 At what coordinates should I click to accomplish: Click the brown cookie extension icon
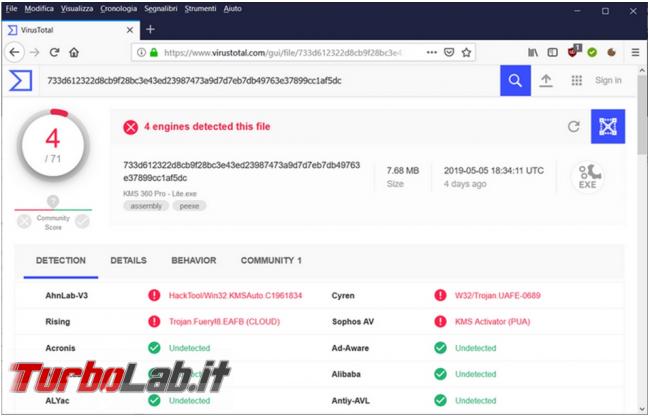611,52
